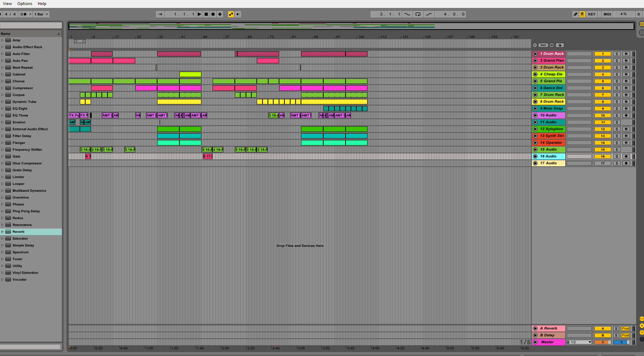The width and height of the screenshot is (644, 356).
Task: Click the D overload indicator button
Action: (639, 14)
